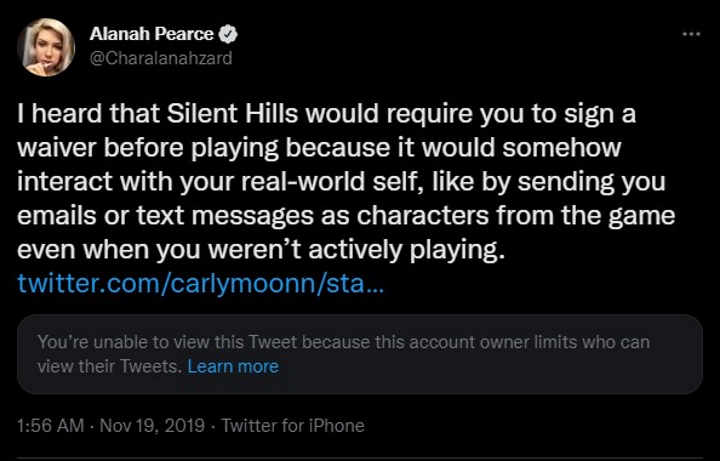
Task: Open the tweet's three-dot More options menu
Action: 690,33
